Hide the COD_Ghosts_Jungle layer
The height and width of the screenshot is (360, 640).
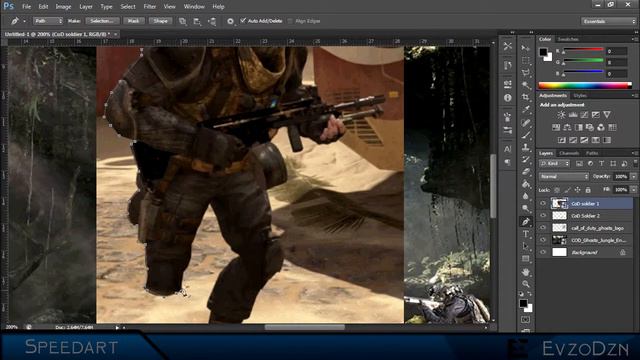click(x=543, y=240)
